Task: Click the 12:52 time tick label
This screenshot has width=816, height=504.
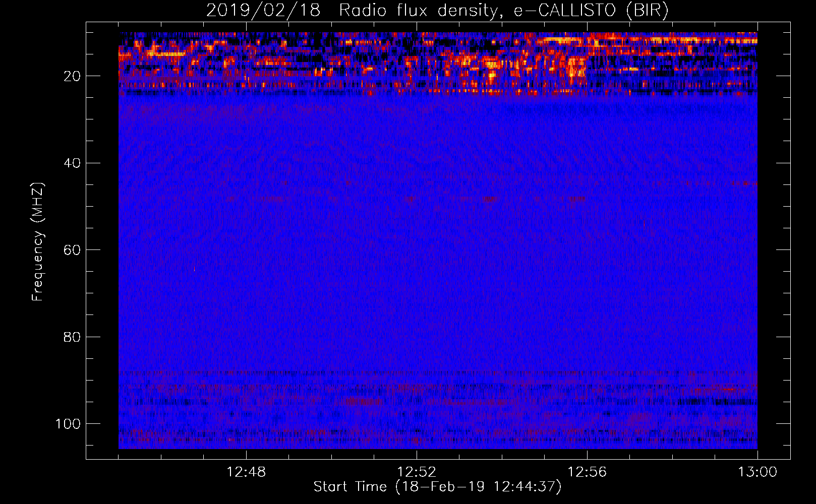Action: point(417,472)
